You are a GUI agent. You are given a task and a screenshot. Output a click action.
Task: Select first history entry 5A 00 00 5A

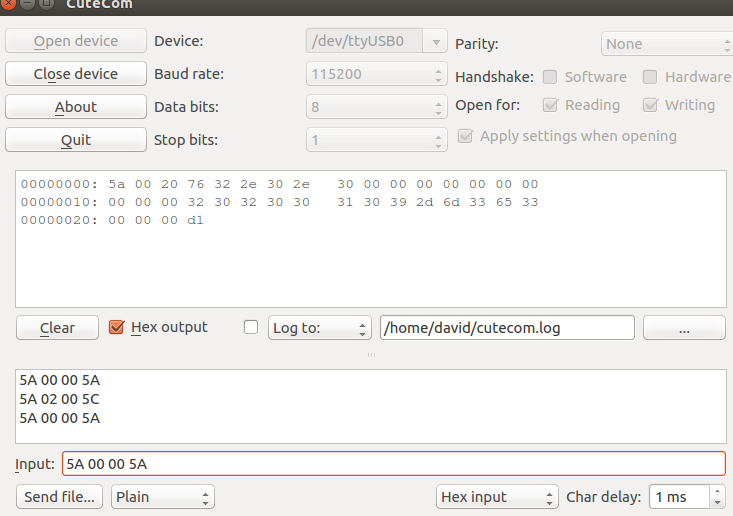[x=59, y=380]
